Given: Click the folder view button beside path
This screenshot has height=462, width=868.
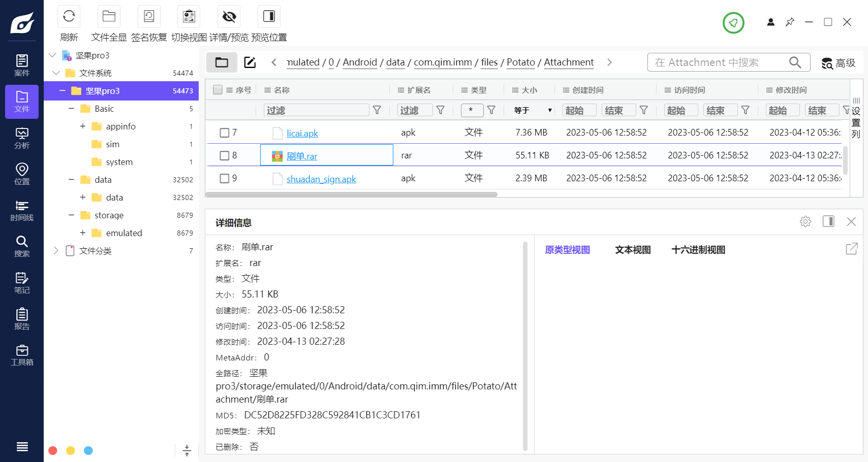Looking at the screenshot, I should 222,62.
